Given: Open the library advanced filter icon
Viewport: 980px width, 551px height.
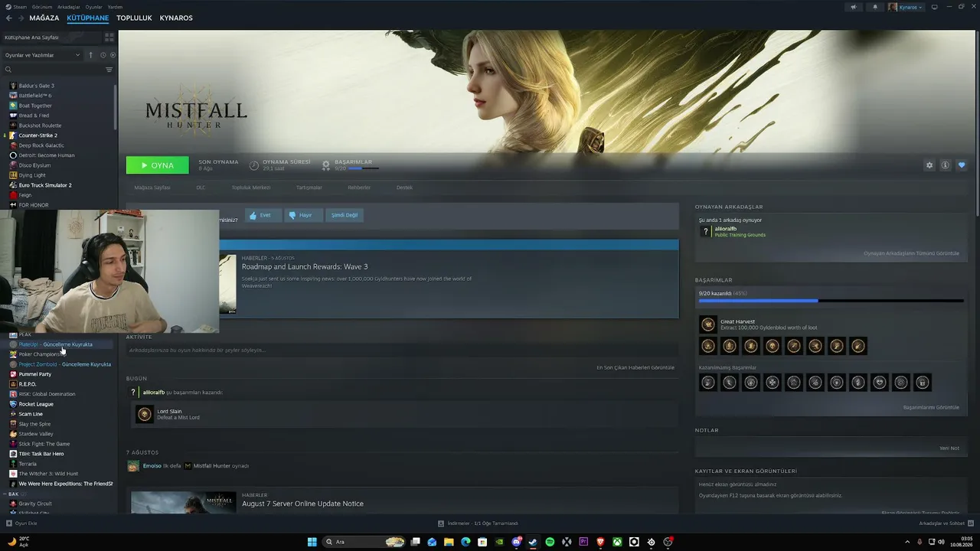Looking at the screenshot, I should tap(109, 70).
